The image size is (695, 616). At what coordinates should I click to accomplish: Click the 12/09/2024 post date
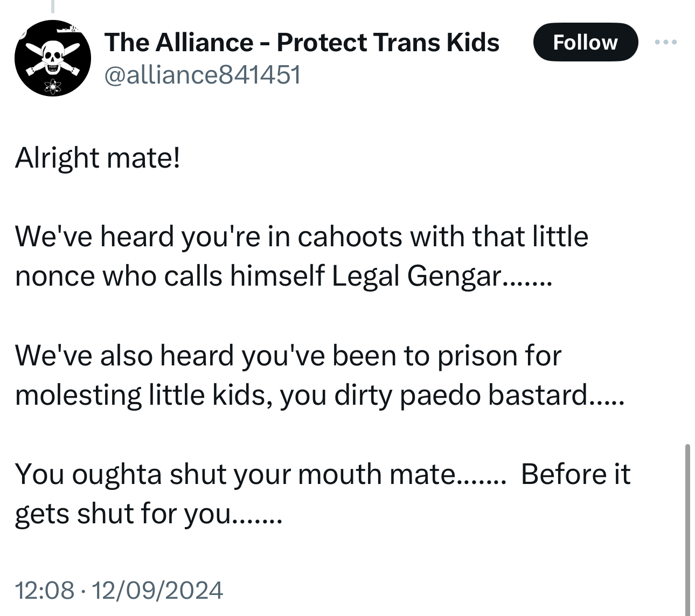[x=157, y=590]
